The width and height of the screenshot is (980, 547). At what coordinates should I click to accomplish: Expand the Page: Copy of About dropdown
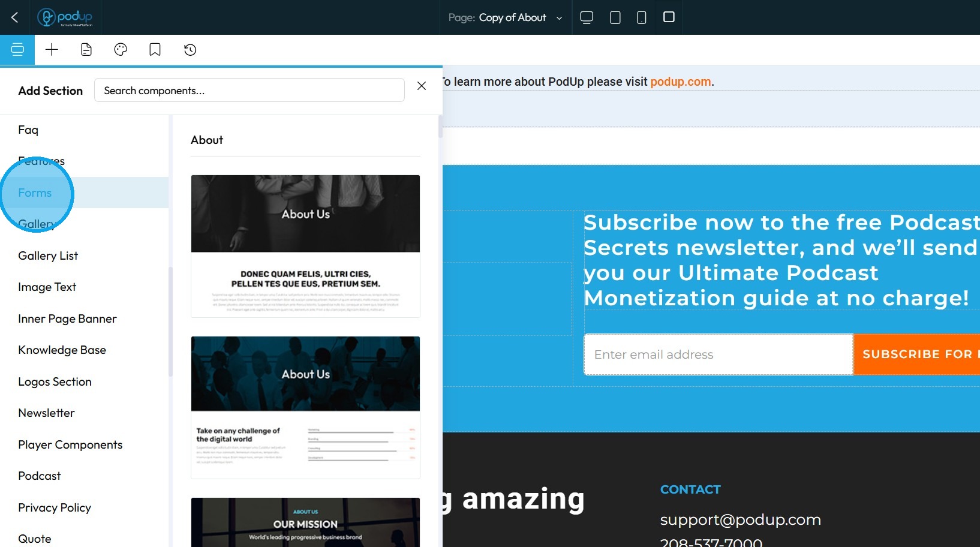[x=506, y=17]
